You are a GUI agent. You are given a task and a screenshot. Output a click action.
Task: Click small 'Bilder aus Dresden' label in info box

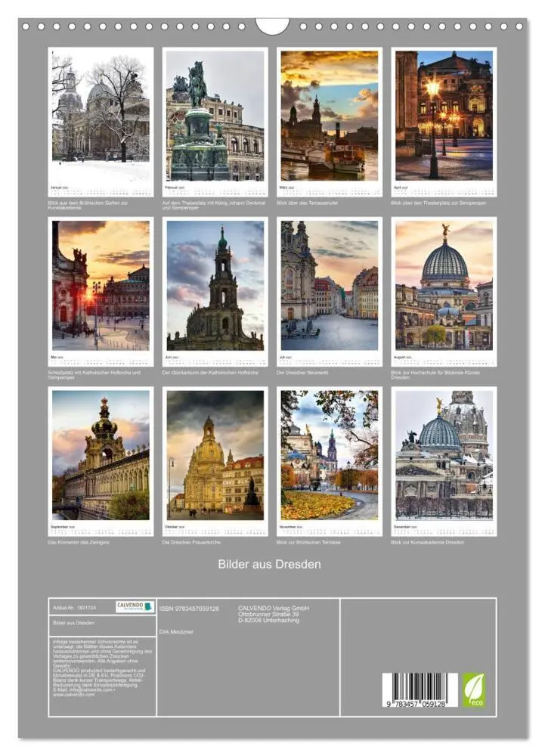pos(73,623)
